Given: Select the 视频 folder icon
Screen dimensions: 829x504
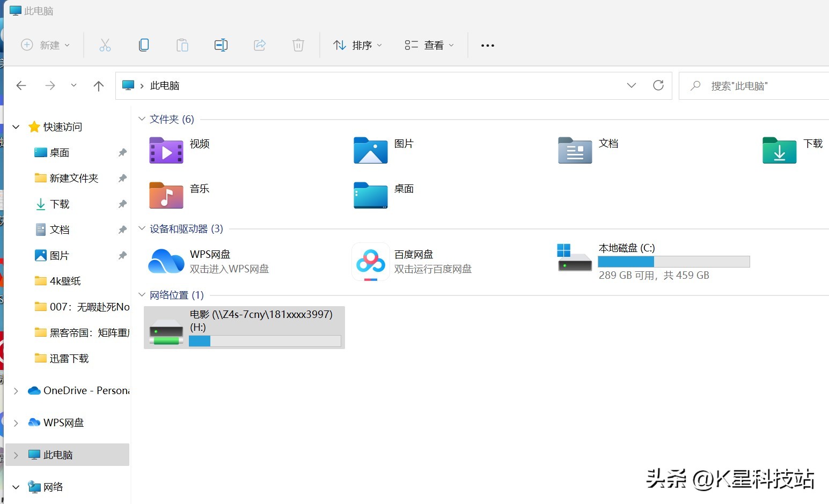Looking at the screenshot, I should click(x=166, y=151).
